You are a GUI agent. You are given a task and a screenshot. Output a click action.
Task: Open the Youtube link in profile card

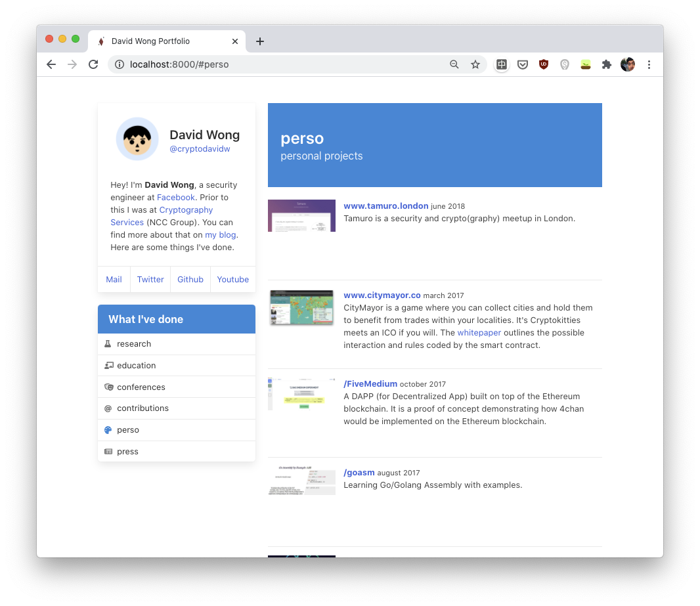(x=232, y=279)
